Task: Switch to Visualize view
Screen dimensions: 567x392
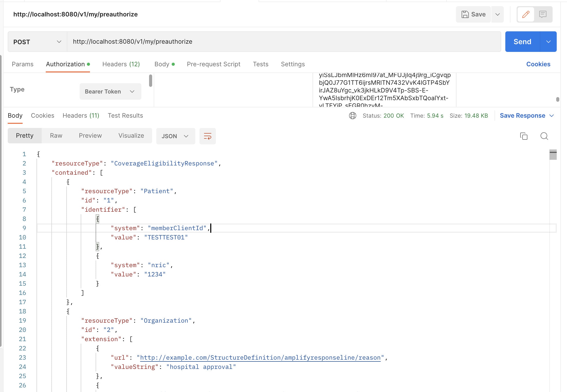Action: click(x=131, y=136)
